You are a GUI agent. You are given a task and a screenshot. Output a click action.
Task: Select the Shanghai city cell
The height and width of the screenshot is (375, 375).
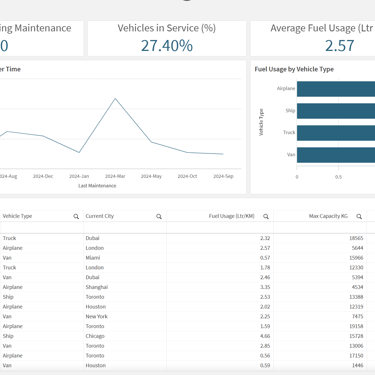coord(97,287)
